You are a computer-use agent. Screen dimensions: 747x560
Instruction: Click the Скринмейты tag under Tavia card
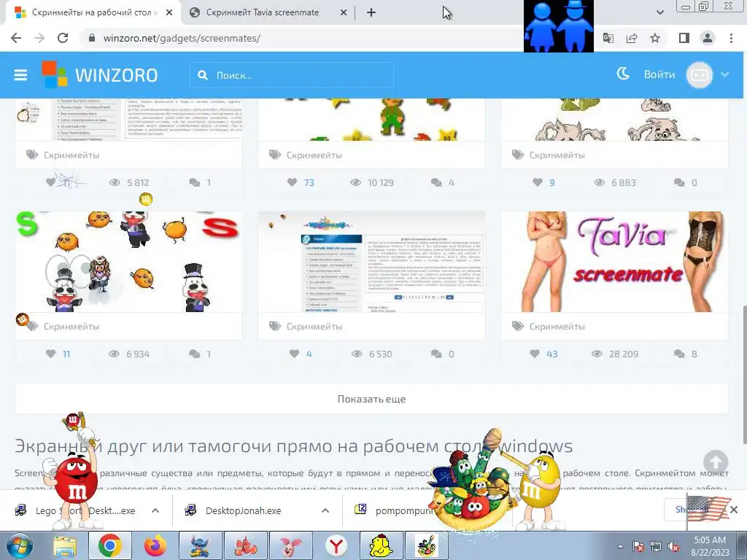(x=557, y=327)
